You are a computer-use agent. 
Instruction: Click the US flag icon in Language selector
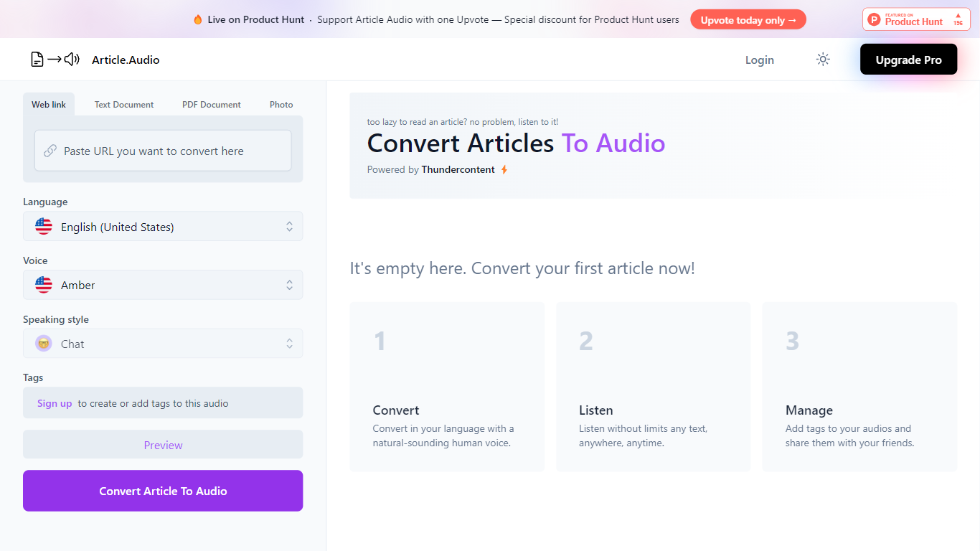point(44,227)
